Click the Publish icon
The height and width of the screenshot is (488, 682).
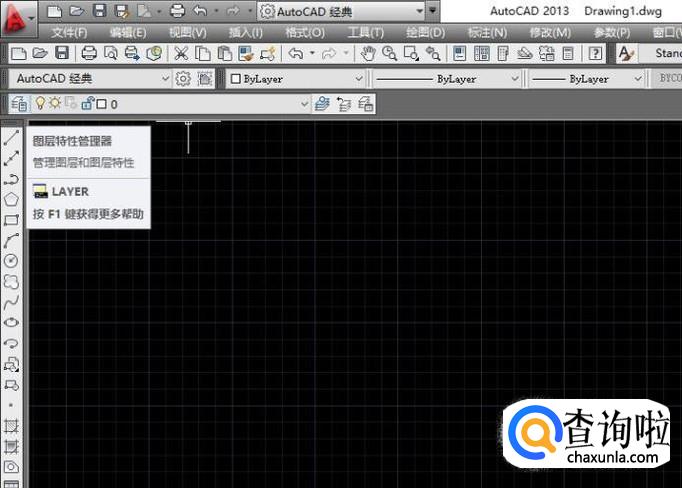[132, 54]
